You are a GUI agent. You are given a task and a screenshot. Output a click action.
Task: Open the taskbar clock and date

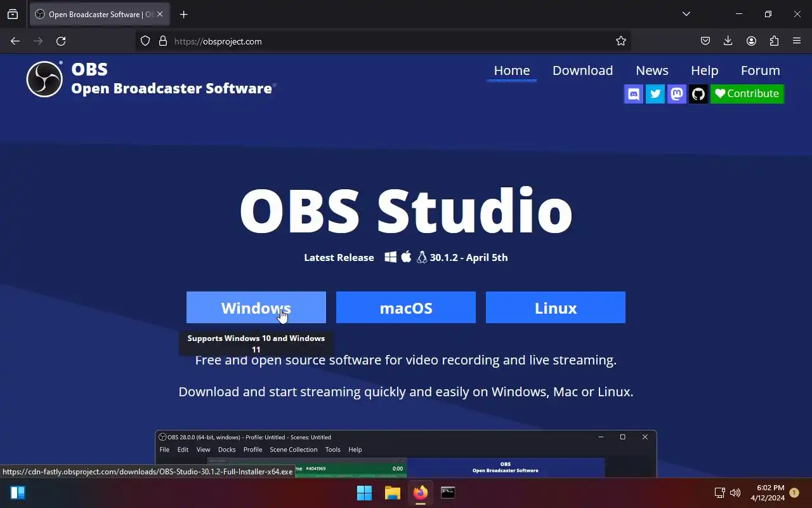(x=768, y=493)
